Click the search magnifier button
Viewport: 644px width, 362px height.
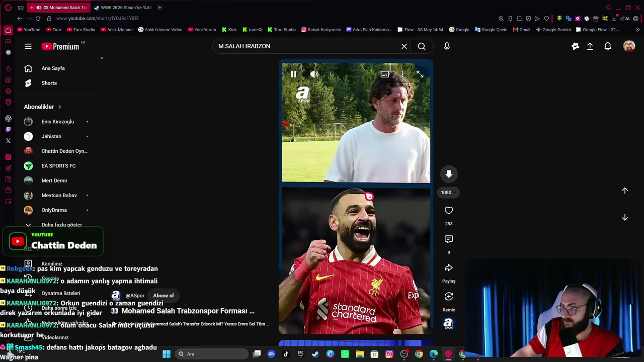[x=422, y=46]
